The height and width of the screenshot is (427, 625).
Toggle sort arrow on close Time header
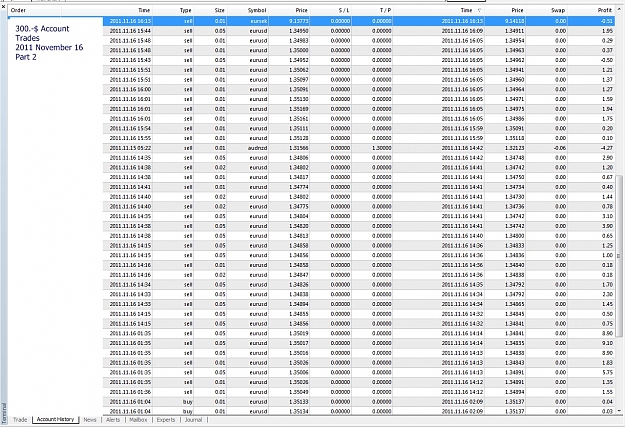point(479,10)
